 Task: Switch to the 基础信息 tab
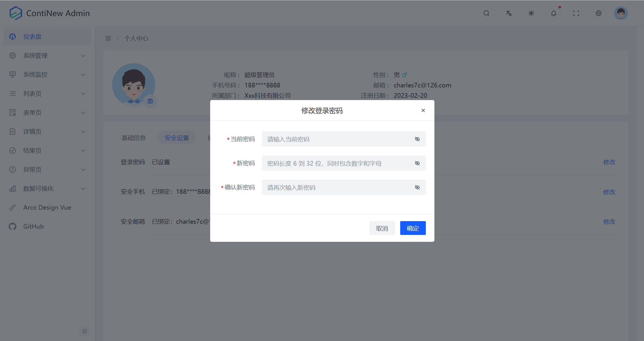(133, 138)
